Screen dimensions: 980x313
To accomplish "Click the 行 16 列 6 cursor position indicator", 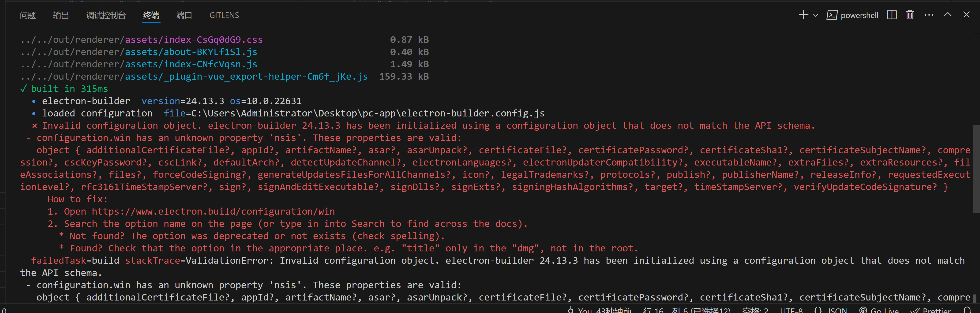I will [x=687, y=310].
